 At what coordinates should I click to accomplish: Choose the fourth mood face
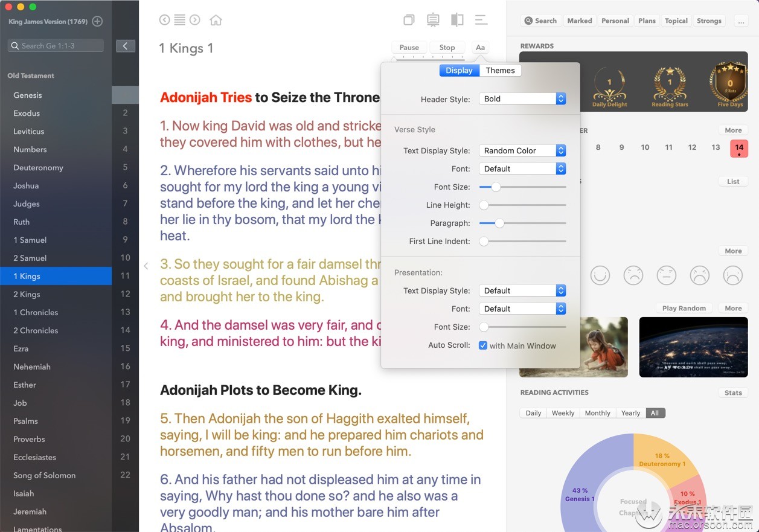[699, 275]
